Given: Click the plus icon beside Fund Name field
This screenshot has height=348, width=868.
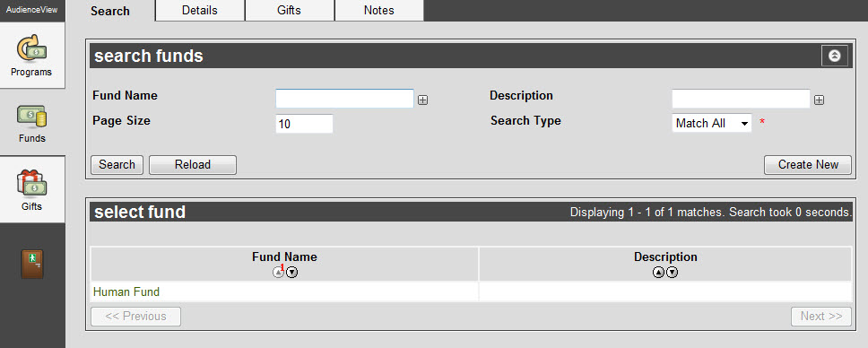Looking at the screenshot, I should (x=423, y=100).
